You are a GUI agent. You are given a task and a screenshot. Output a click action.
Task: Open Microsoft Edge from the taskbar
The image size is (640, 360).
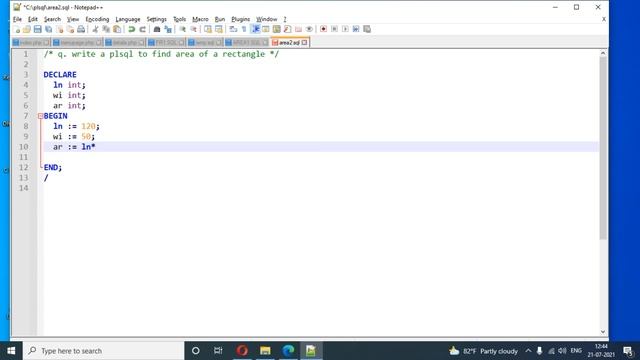click(x=288, y=351)
